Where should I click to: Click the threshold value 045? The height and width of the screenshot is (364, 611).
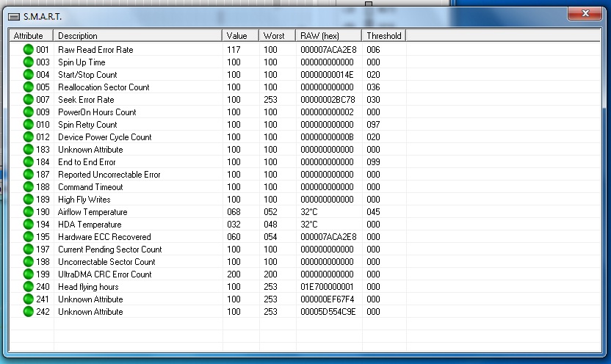tap(373, 212)
